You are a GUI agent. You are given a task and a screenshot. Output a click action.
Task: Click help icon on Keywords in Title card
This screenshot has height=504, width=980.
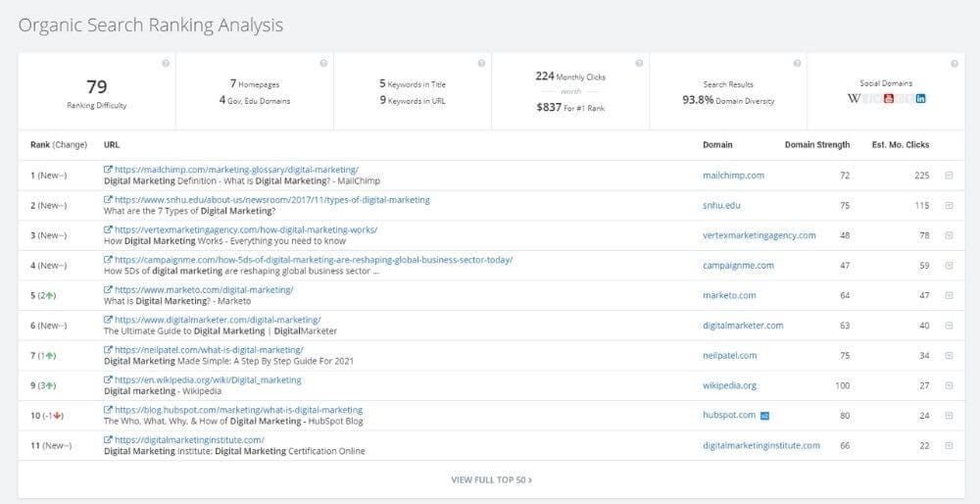point(481,64)
